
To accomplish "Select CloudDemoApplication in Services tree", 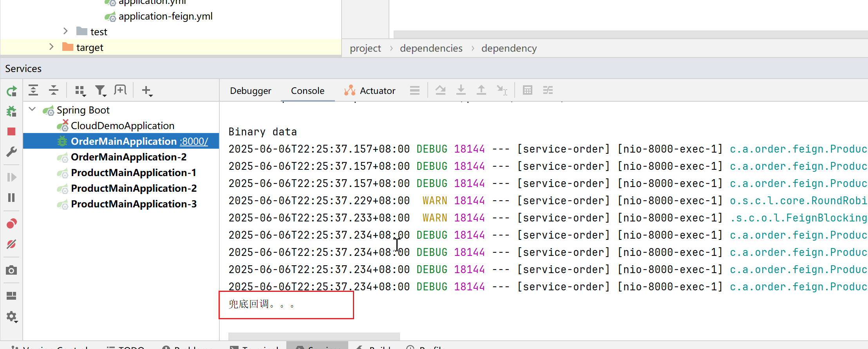I will (123, 126).
